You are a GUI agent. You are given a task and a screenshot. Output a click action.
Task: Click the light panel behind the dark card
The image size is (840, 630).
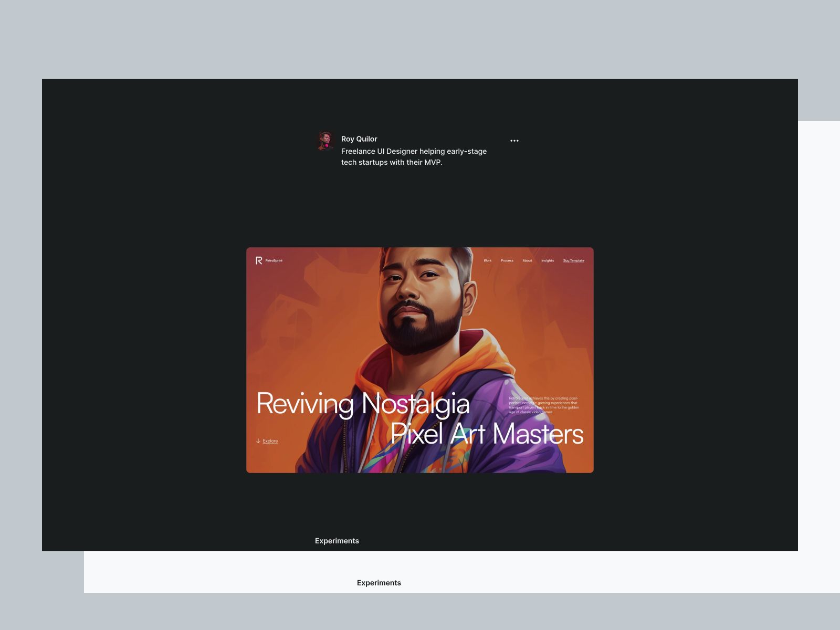point(819,341)
